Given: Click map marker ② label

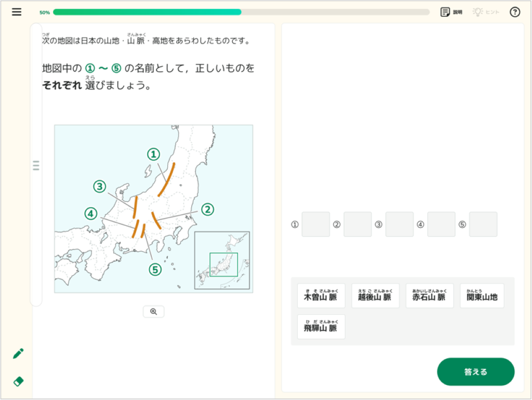Looking at the screenshot, I should [x=208, y=209].
